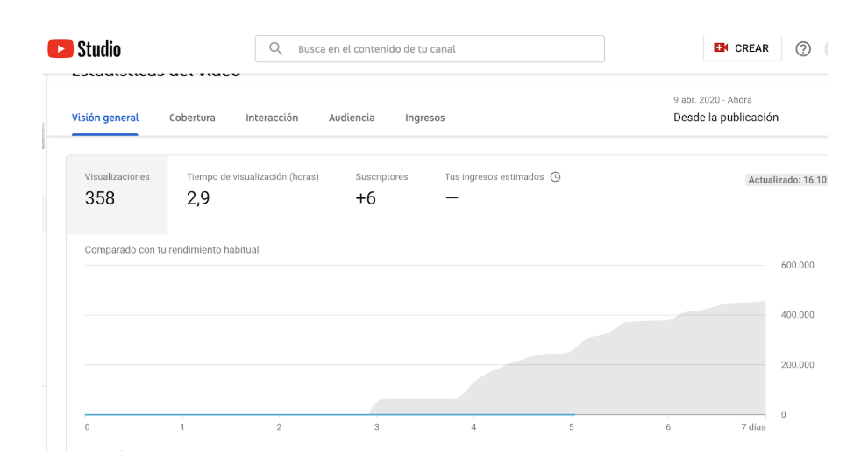Click the YouTube Studio logo

[x=84, y=49]
